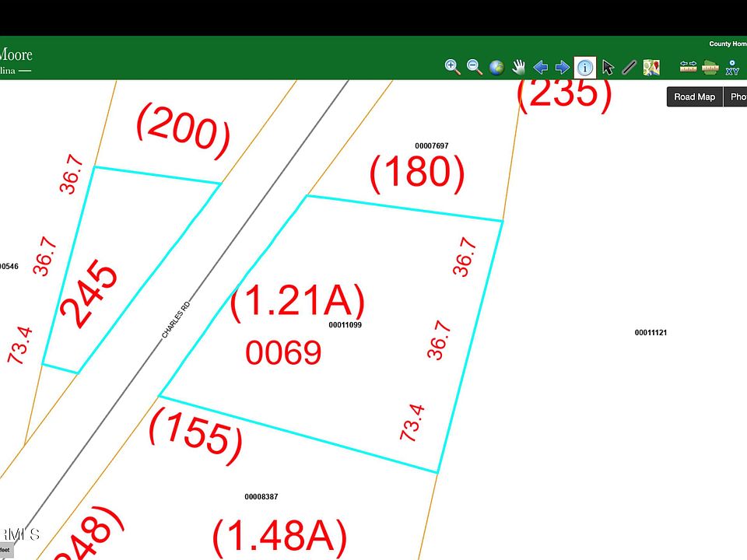Click the Charles Rd road label
The height and width of the screenshot is (560, 747).
pos(176,320)
